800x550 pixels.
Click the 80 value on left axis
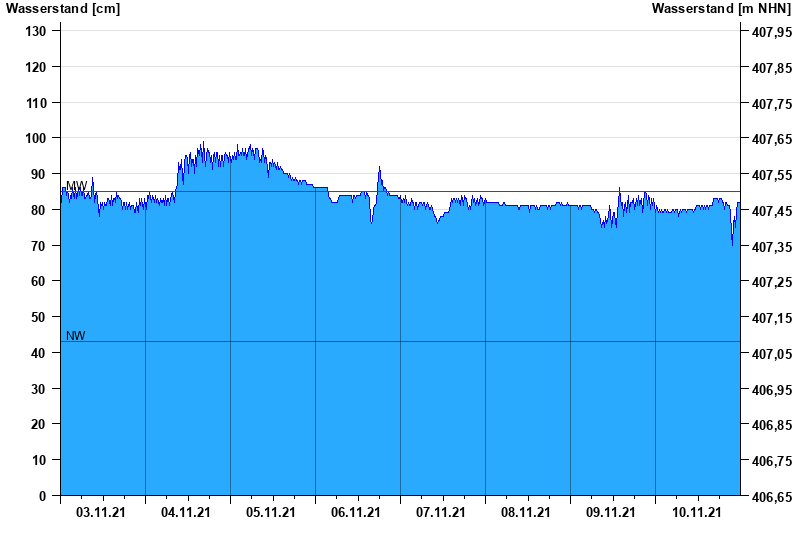coord(39,210)
